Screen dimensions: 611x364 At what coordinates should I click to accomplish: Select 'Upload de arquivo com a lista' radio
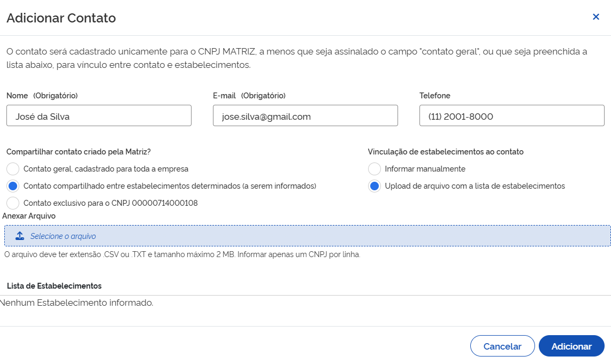coord(375,186)
